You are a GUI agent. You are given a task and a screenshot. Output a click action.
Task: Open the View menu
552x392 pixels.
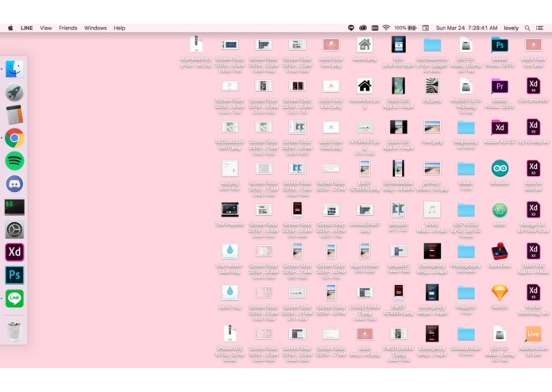[x=46, y=28]
